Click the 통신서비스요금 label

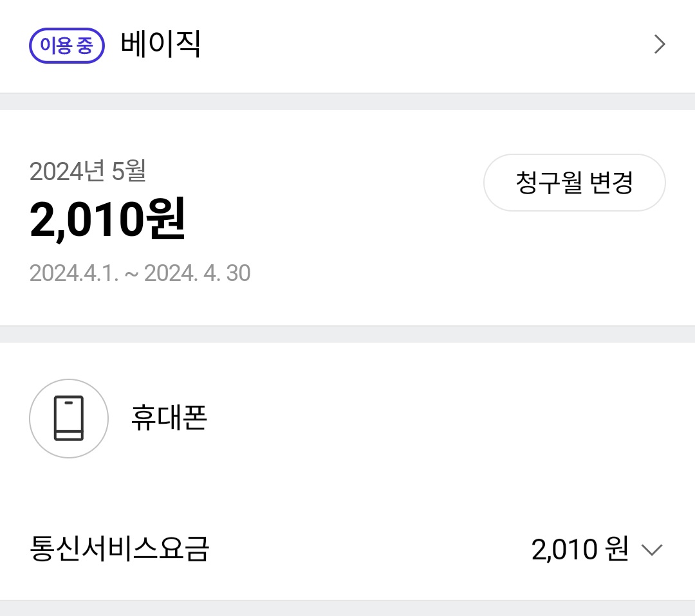click(120, 550)
